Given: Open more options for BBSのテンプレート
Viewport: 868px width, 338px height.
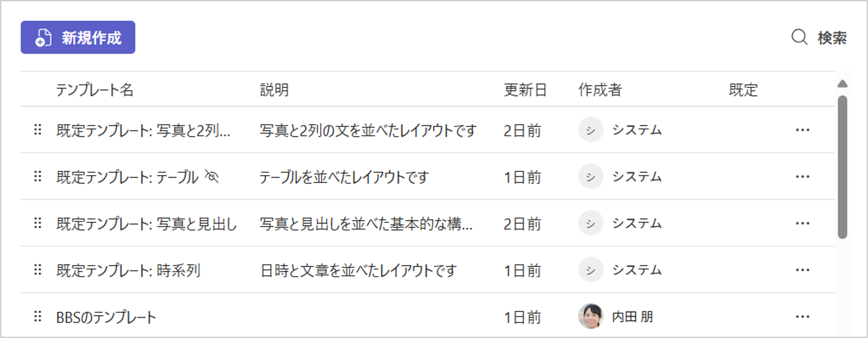Looking at the screenshot, I should (802, 316).
